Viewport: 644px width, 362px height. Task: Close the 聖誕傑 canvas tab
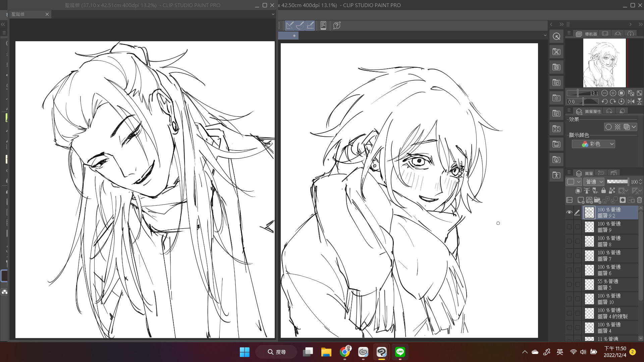click(x=47, y=14)
